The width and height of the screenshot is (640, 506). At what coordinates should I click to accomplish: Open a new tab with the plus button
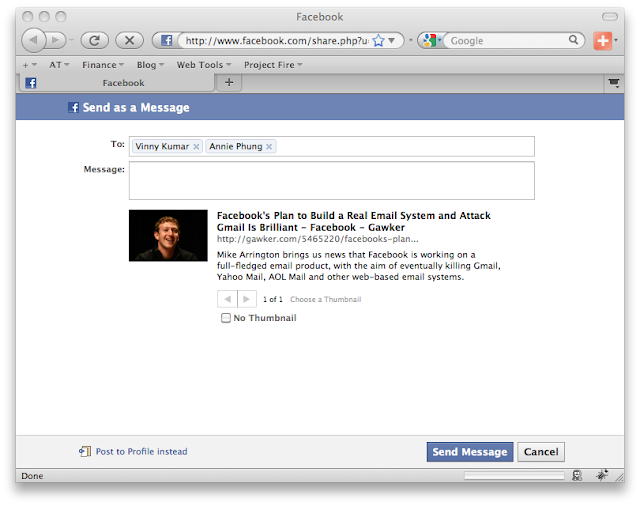[x=229, y=82]
